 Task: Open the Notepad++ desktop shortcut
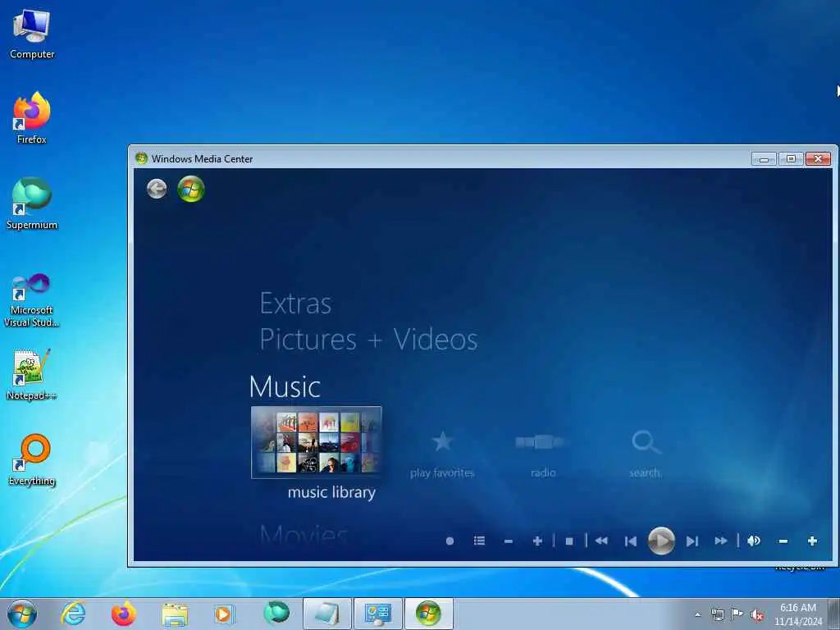(32, 374)
